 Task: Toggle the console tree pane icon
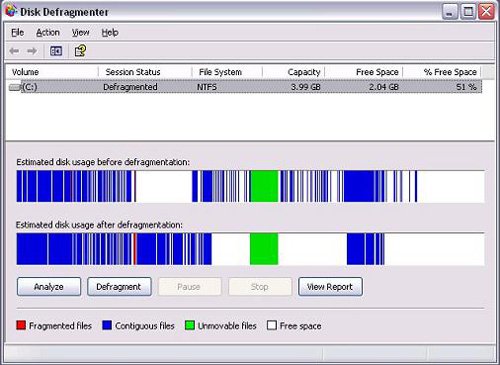[x=56, y=51]
